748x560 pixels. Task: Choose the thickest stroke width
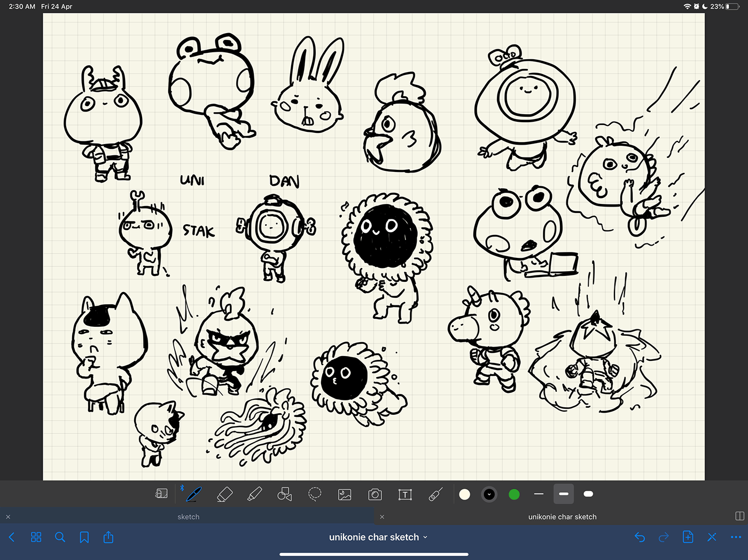point(588,494)
